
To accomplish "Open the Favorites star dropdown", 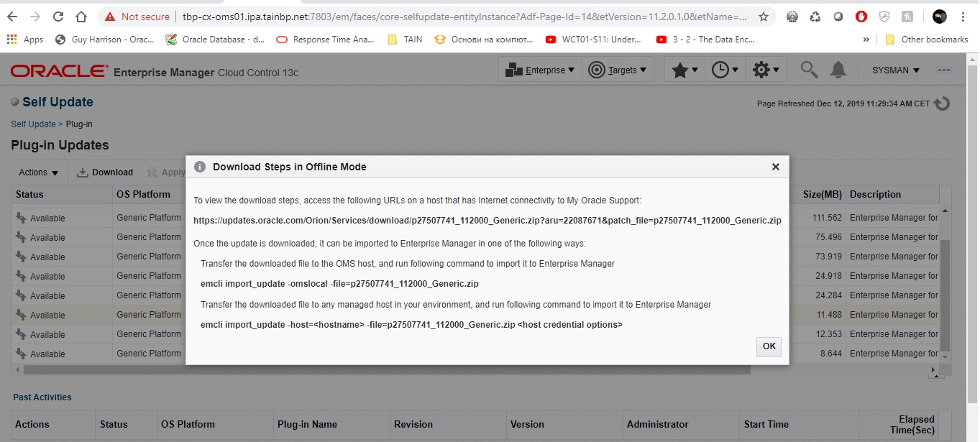I will (x=685, y=70).
